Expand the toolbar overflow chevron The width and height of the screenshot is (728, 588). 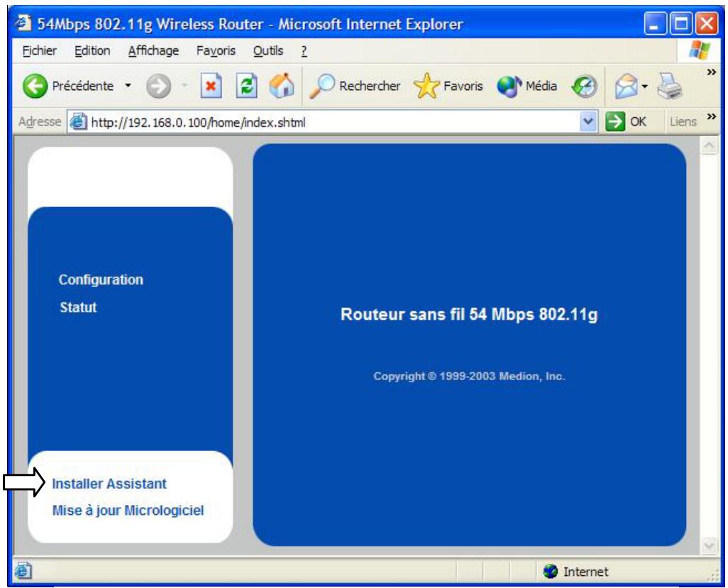pyautogui.click(x=711, y=72)
